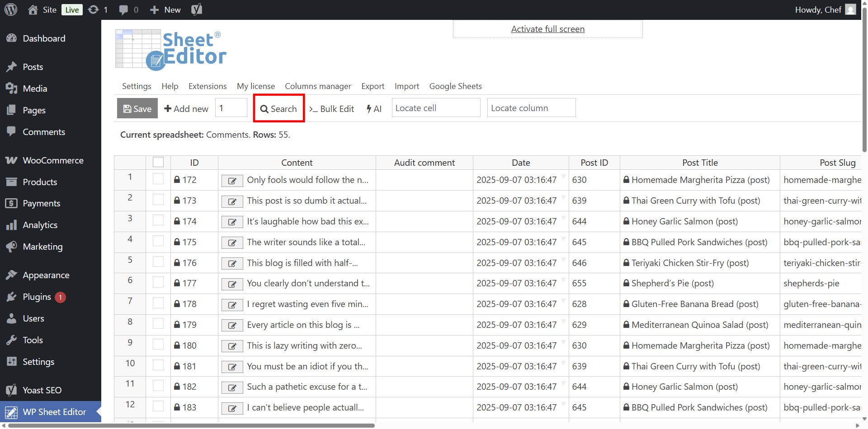
Task: Click the Sheet Editor logo
Action: tap(171, 50)
